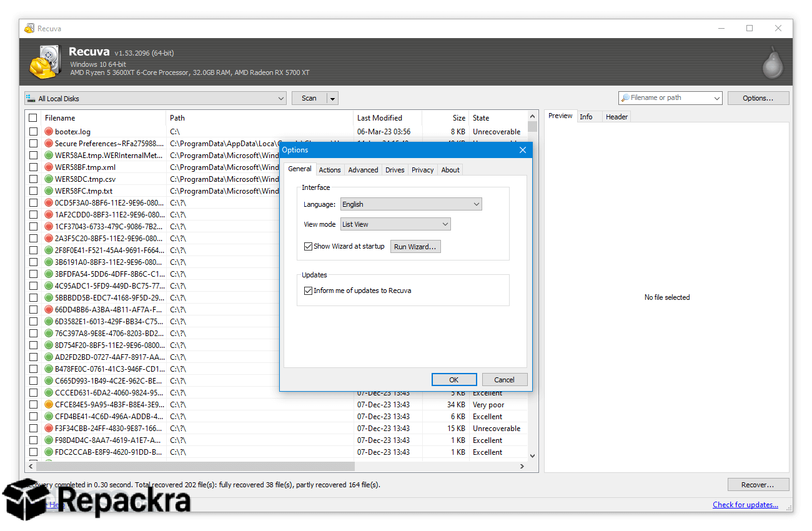812x531 pixels.
Task: Sort file list by Last Modified column
Action: pos(388,118)
